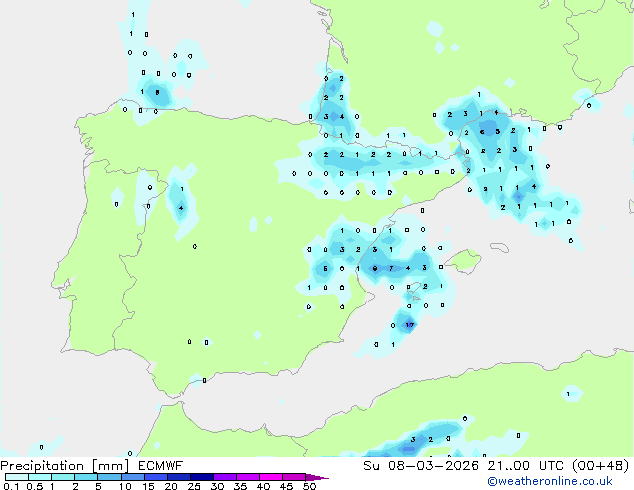Select the legend swatch between 5 and 10
This screenshot has width=634, height=490.
[110, 477]
